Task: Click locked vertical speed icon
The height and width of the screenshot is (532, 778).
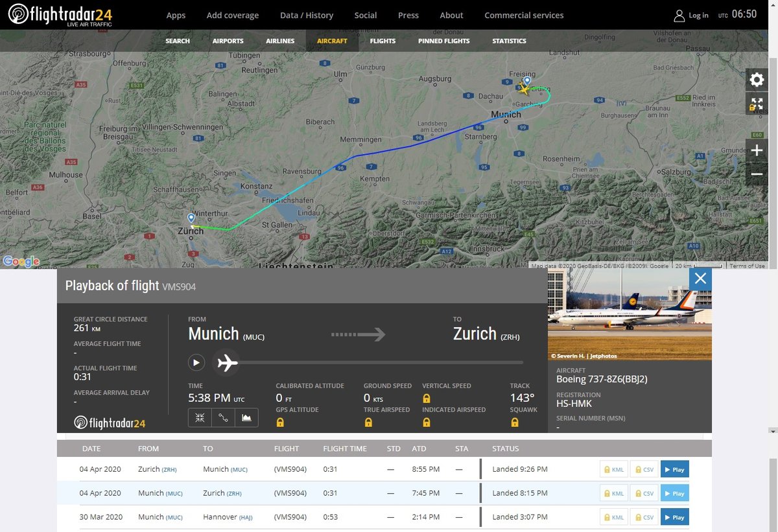Action: point(427,399)
